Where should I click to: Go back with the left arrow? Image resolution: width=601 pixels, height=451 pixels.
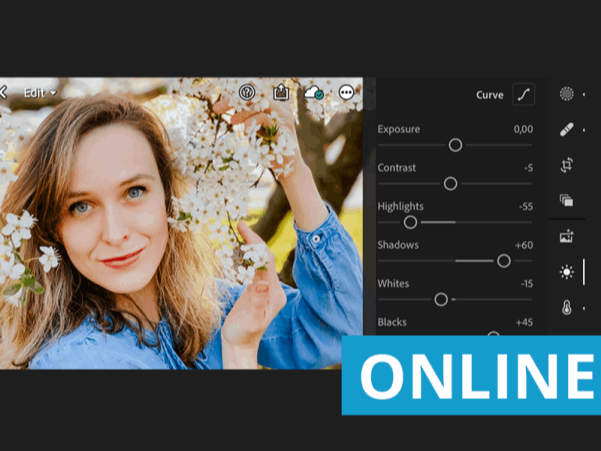click(x=3, y=92)
